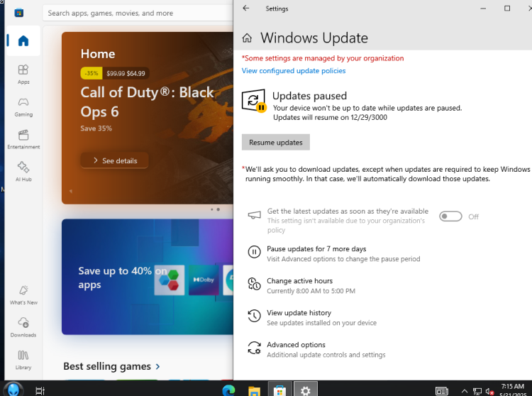Click the Best selling games heading
This screenshot has height=396, width=532.
107,366
